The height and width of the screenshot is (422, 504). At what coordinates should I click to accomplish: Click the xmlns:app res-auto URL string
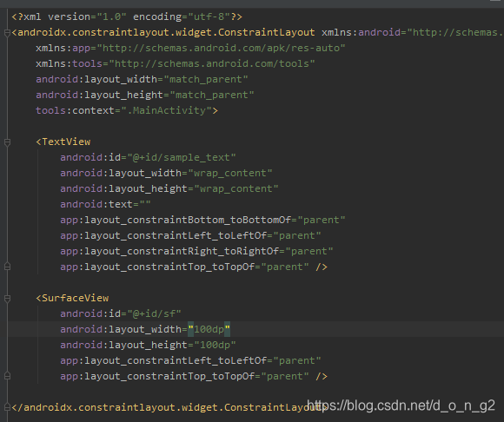222,48
